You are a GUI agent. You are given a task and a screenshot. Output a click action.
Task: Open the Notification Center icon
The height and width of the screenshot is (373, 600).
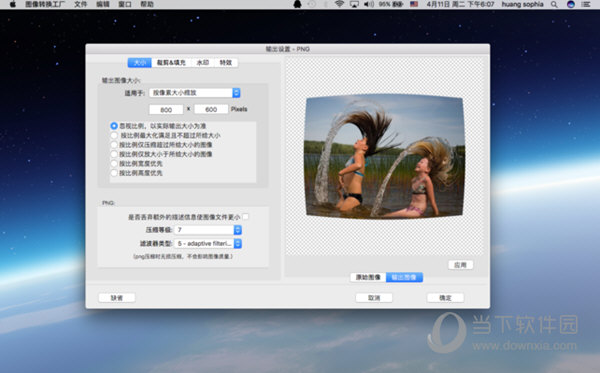tap(586, 4)
